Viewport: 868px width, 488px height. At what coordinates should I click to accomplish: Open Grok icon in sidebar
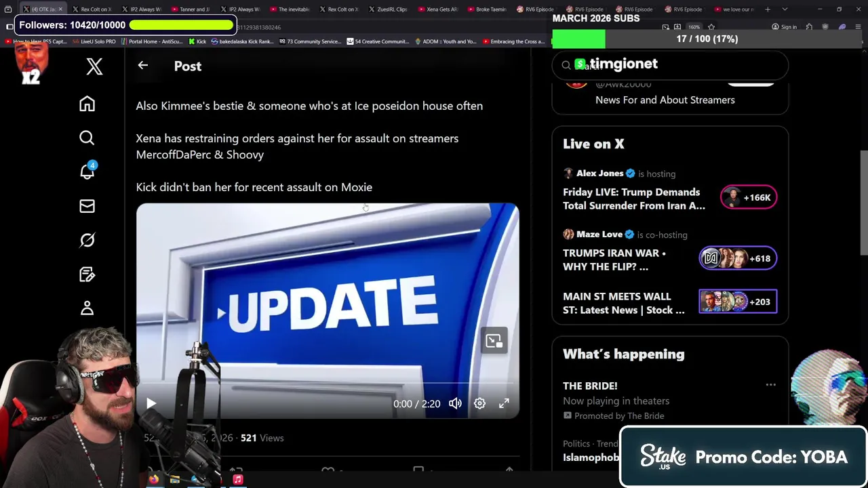coord(87,240)
